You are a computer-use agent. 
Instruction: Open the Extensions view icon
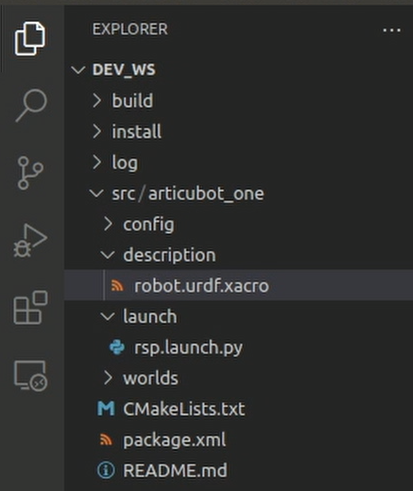tap(30, 307)
